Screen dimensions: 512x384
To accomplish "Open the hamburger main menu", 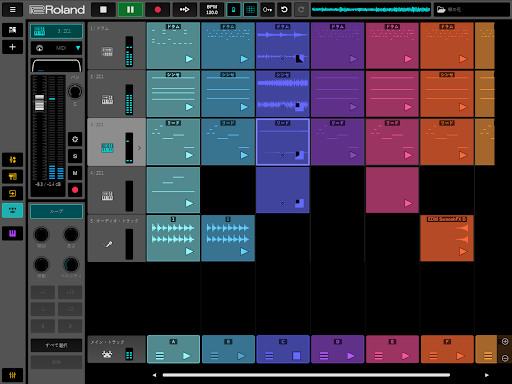I will click(x=12, y=10).
